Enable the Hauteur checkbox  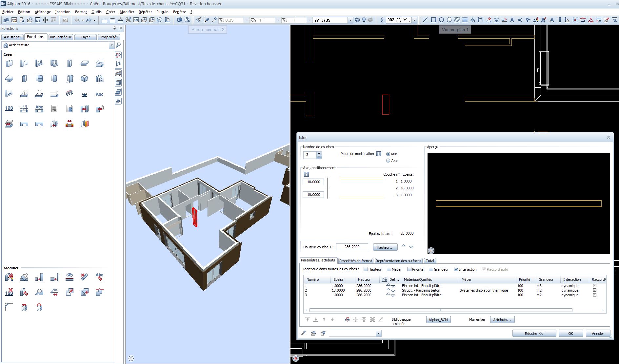(366, 269)
